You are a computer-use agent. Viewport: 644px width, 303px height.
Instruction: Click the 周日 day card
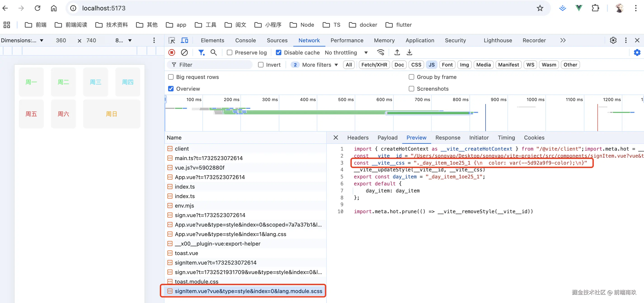[111, 114]
